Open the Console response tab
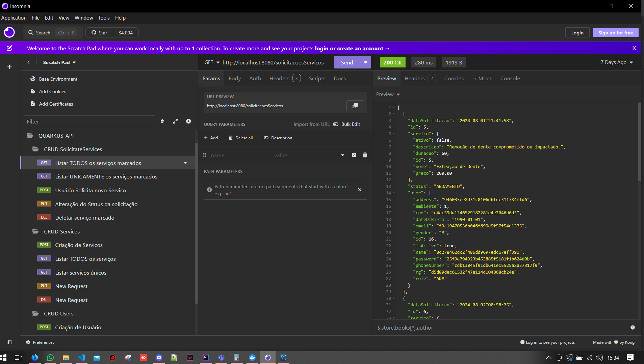The height and width of the screenshot is (364, 644). point(510,79)
